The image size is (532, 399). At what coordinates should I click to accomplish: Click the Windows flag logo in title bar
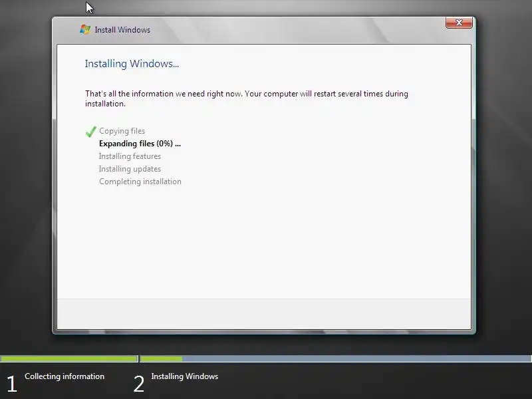85,29
